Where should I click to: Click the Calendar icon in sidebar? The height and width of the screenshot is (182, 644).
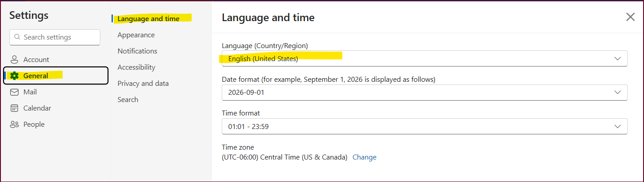(14, 108)
